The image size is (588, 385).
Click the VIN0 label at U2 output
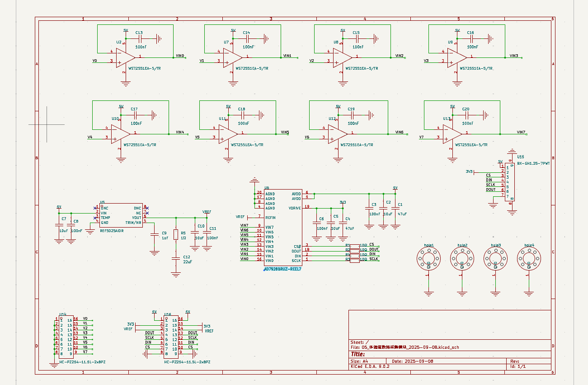pyautogui.click(x=180, y=56)
